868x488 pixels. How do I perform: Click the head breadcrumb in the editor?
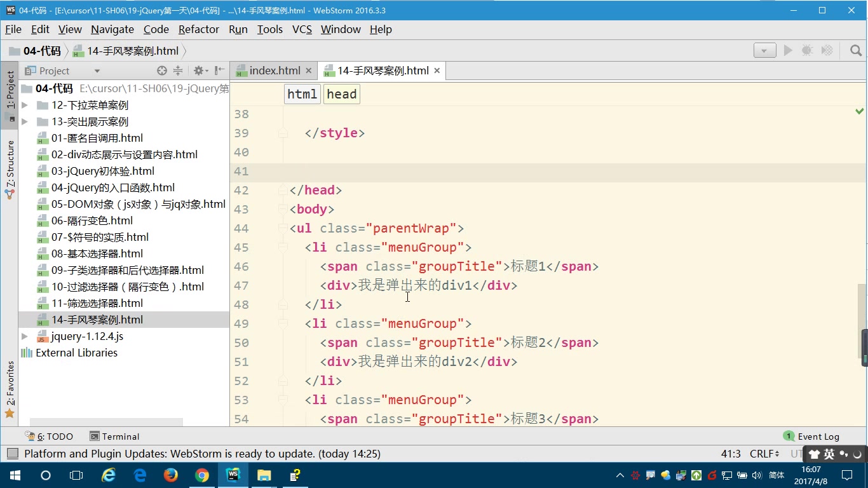341,94
